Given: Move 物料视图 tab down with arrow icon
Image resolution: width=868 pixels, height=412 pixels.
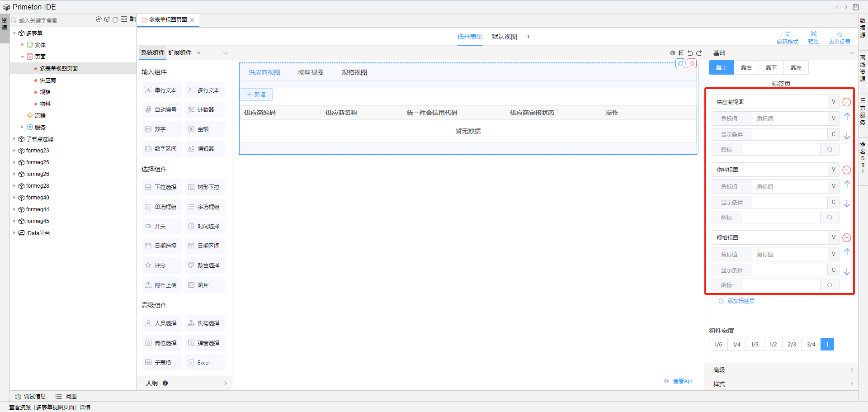Looking at the screenshot, I should point(847,204).
